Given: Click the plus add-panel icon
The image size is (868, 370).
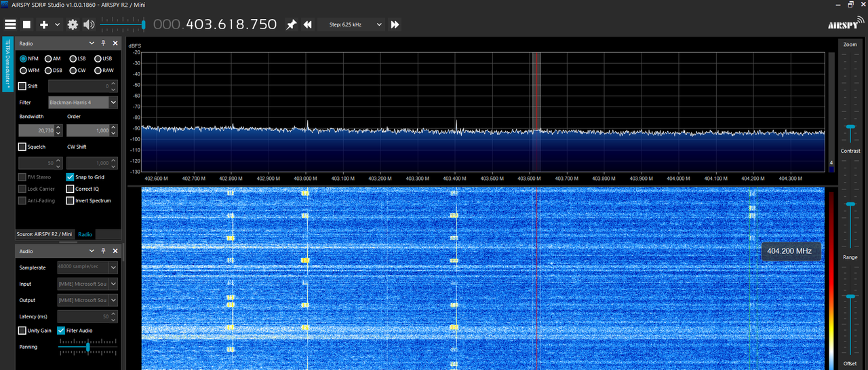Looking at the screenshot, I should pyautogui.click(x=44, y=24).
